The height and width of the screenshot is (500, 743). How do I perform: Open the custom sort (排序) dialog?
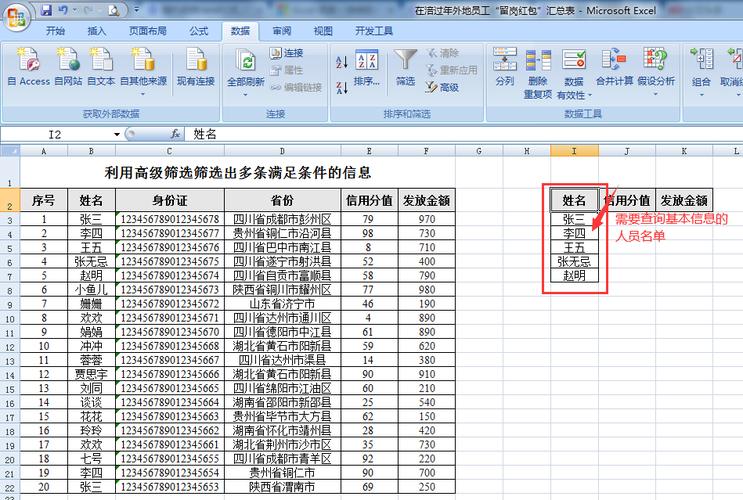(367, 67)
